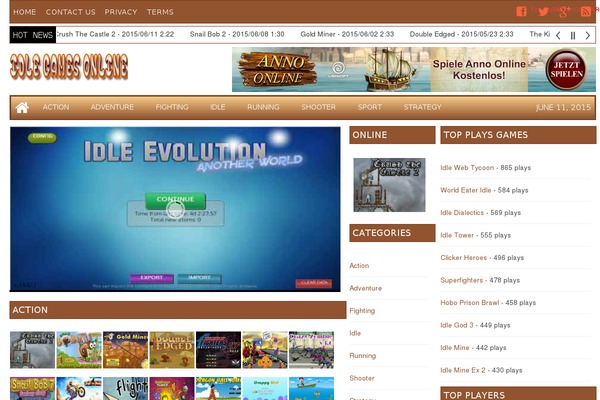600x400 pixels.
Task: Open the Flight paper plane thumbnail
Action: (x=126, y=389)
